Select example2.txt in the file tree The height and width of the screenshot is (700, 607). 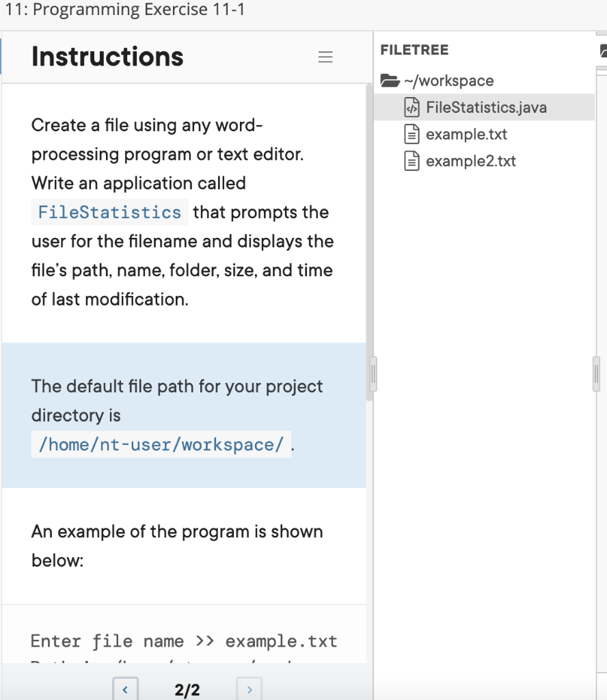point(470,161)
